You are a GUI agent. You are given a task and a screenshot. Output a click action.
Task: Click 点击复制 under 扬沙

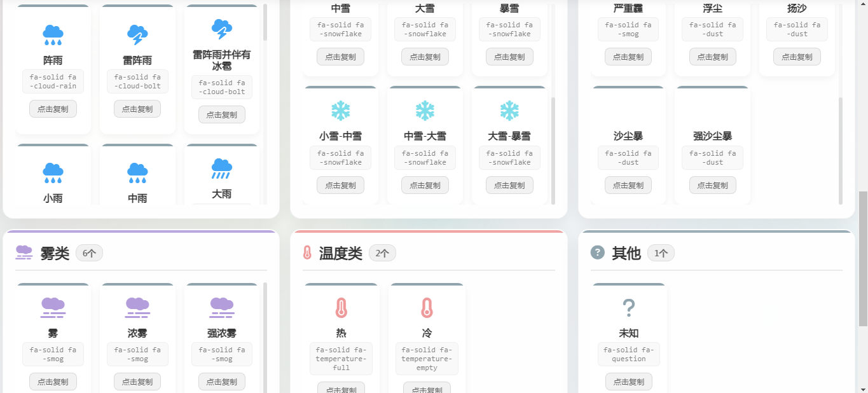pyautogui.click(x=797, y=57)
